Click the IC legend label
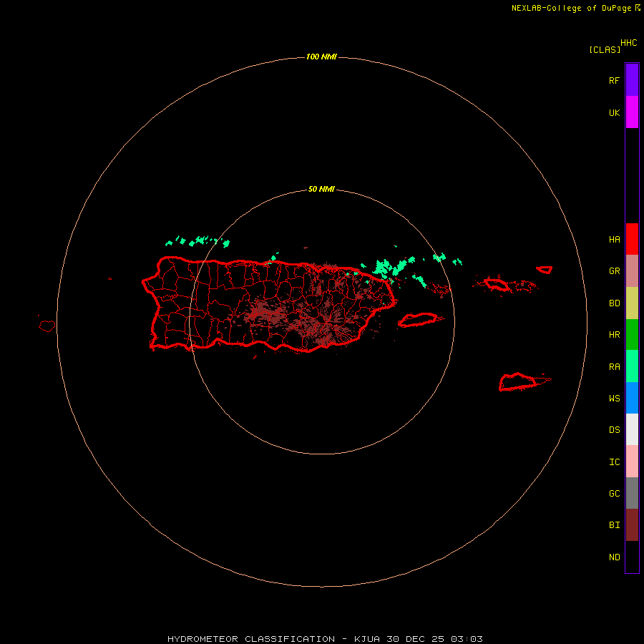Viewport: 644px width, 644px height. (615, 462)
